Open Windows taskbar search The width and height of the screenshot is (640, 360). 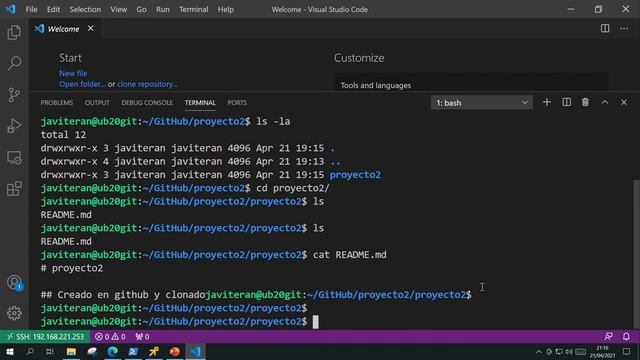tap(30, 351)
